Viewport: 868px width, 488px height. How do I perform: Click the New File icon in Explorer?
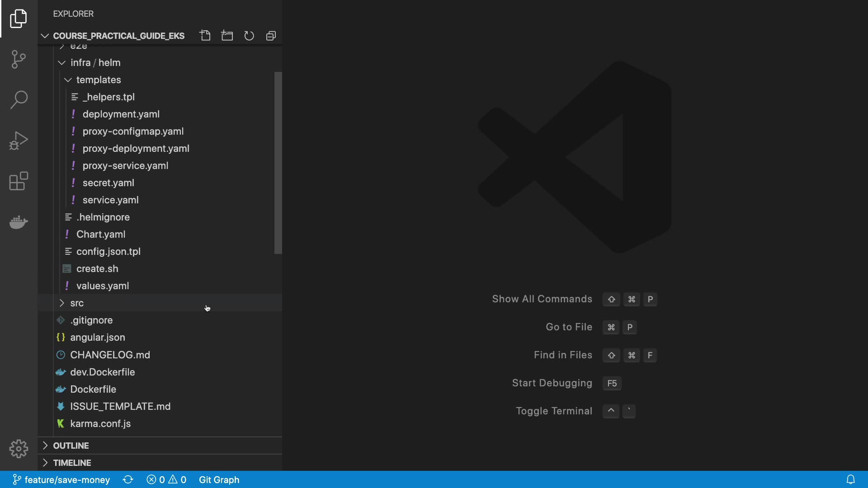point(205,36)
